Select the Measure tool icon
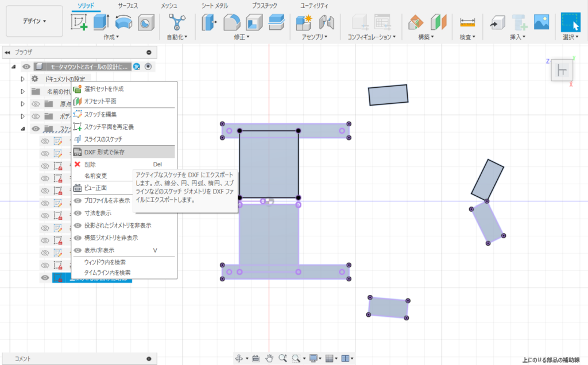This screenshot has height=365, width=588. point(467,22)
